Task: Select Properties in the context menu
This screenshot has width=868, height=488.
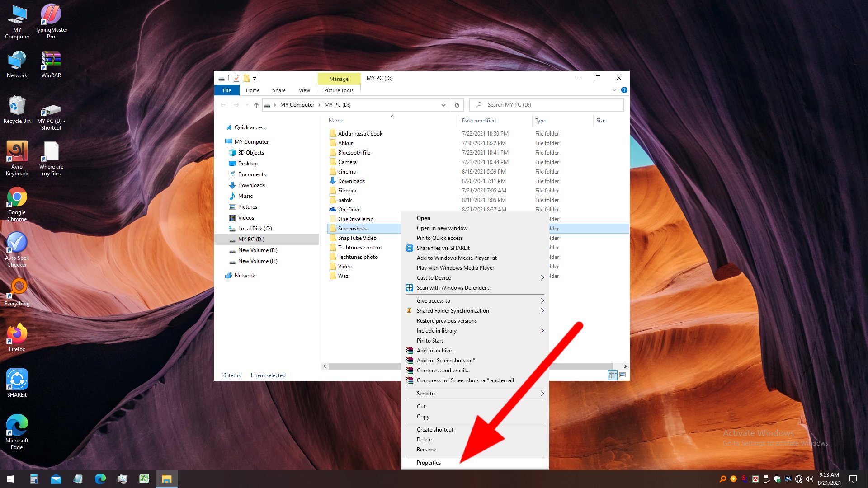Action: pos(428,462)
